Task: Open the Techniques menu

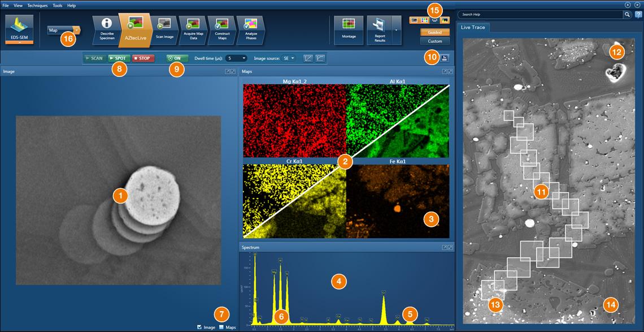Action: click(x=38, y=5)
